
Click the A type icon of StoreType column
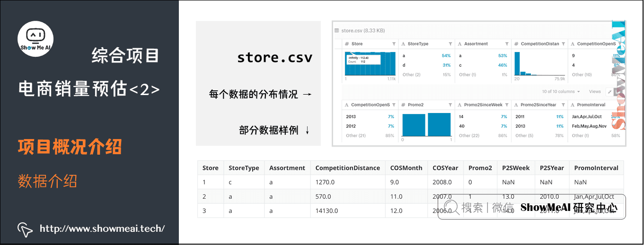point(403,44)
